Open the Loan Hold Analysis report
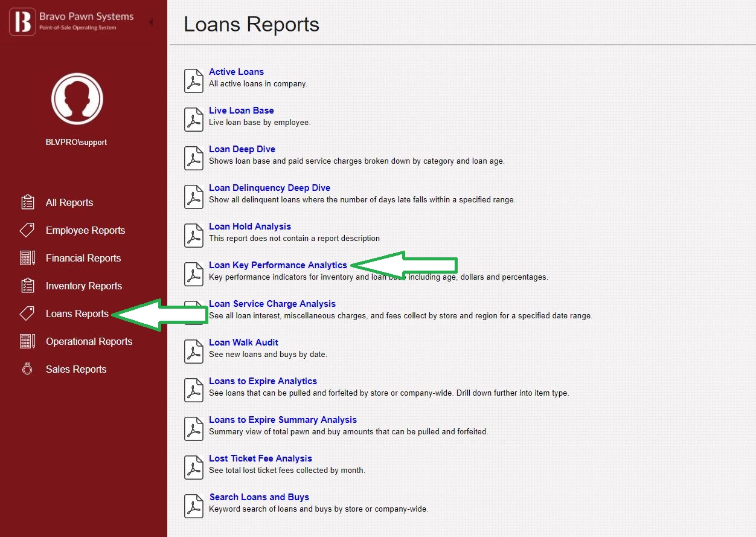 pyautogui.click(x=250, y=227)
